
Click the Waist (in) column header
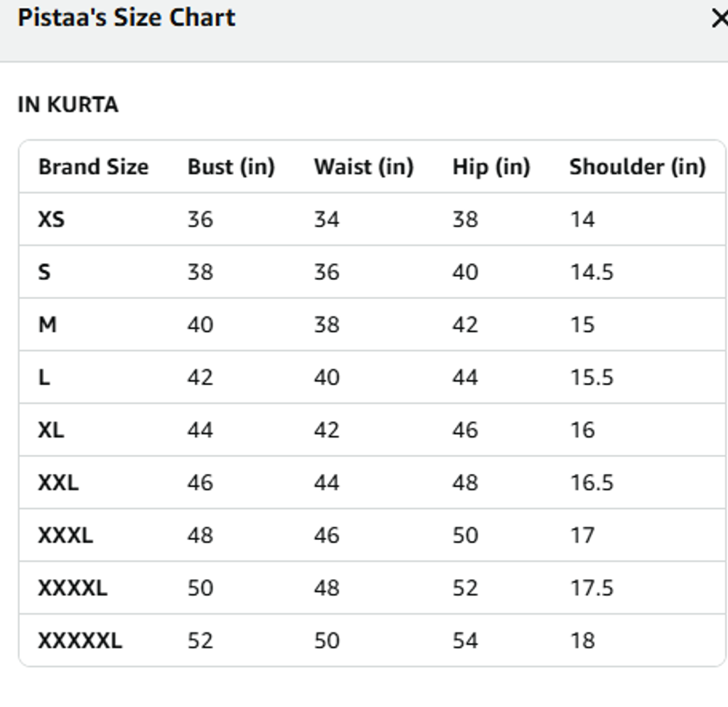click(363, 167)
